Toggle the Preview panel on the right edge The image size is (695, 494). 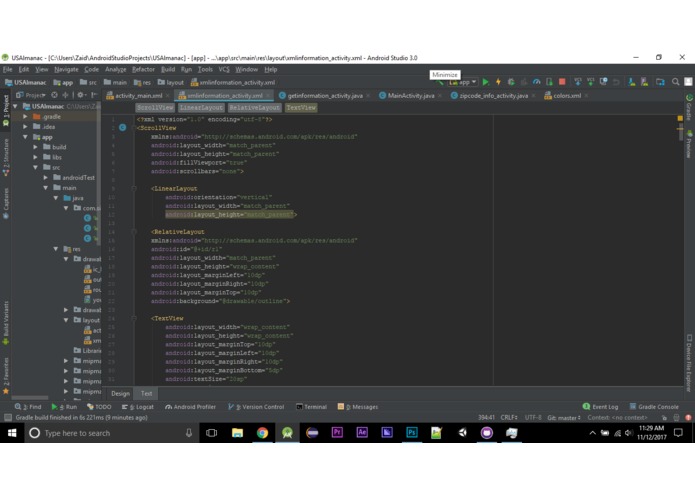coord(689,144)
